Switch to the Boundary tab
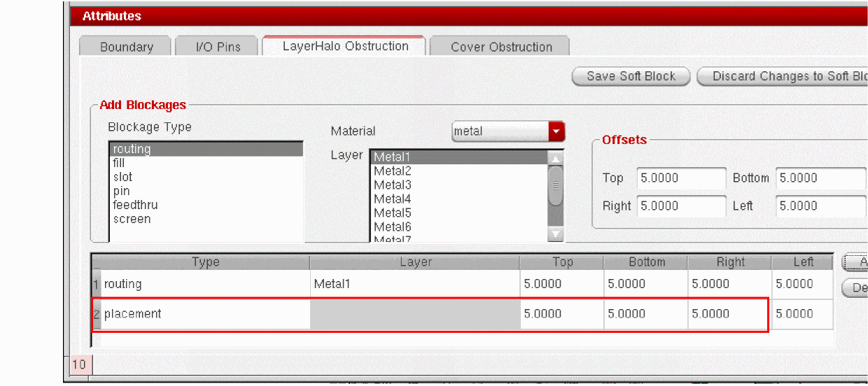The image size is (868, 386). (x=126, y=47)
